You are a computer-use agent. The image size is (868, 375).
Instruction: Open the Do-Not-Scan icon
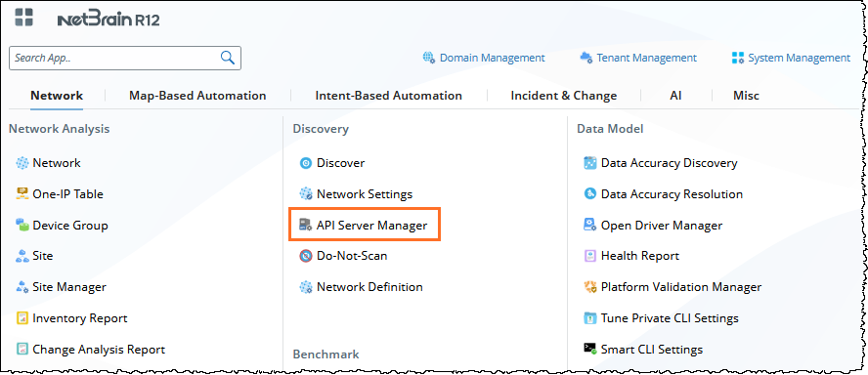coord(306,256)
